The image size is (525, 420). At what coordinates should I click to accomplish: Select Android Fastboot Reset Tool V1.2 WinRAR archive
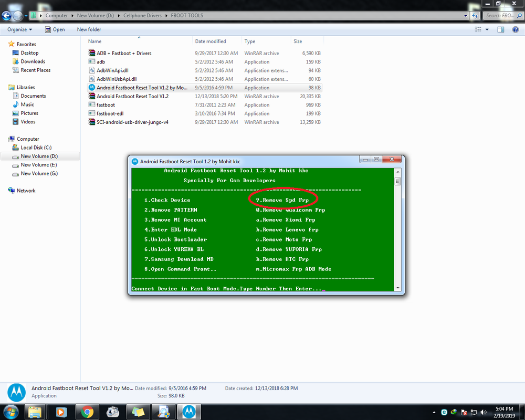pyautogui.click(x=204, y=97)
